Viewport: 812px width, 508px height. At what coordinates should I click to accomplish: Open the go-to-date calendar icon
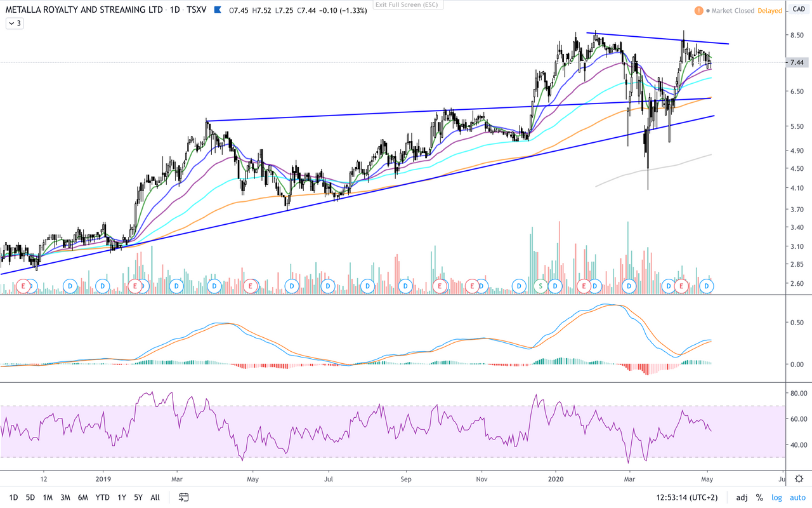[183, 498]
